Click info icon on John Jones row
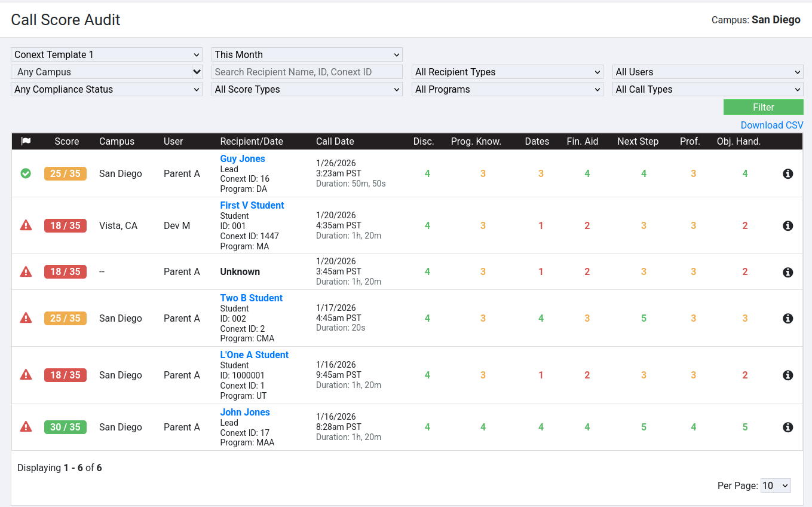The width and height of the screenshot is (812, 507). pos(788,427)
